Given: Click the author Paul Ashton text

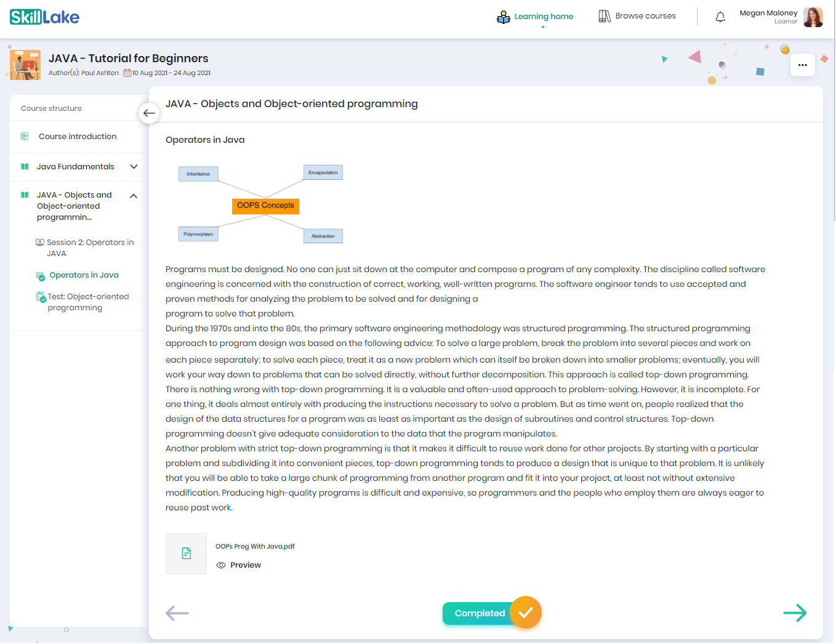Looking at the screenshot, I should tap(100, 73).
